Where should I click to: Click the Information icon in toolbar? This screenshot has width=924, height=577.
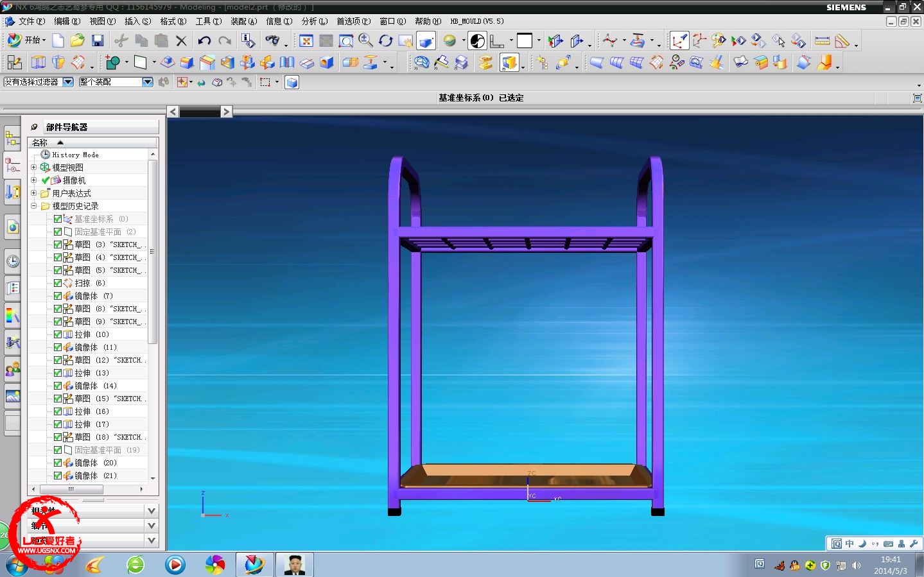pyautogui.click(x=248, y=41)
